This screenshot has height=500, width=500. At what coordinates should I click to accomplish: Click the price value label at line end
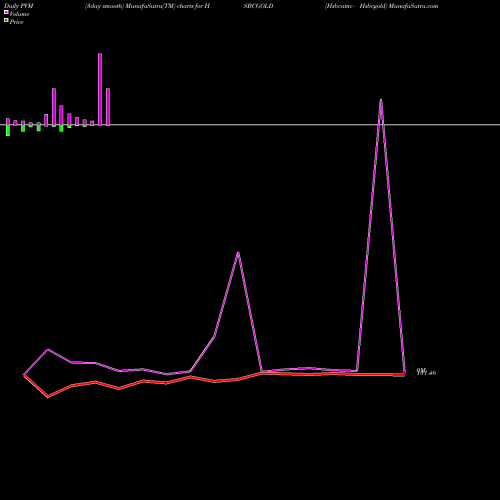[x=426, y=372]
